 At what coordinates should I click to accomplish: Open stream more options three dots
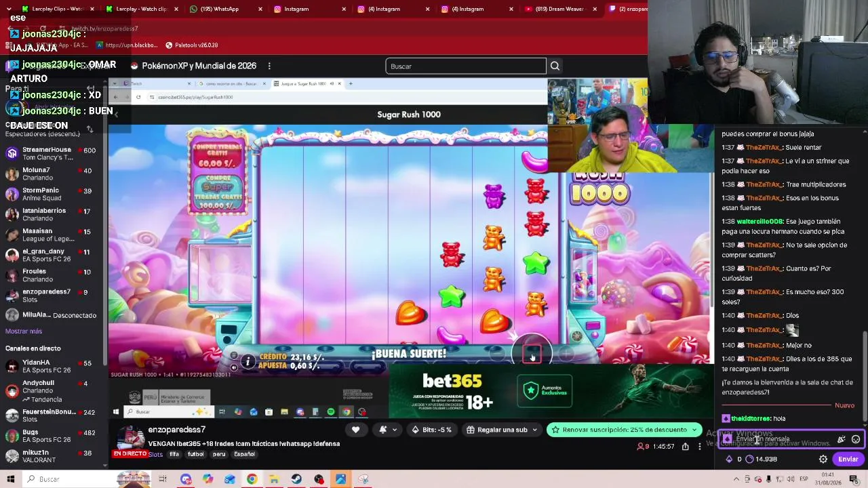point(700,447)
